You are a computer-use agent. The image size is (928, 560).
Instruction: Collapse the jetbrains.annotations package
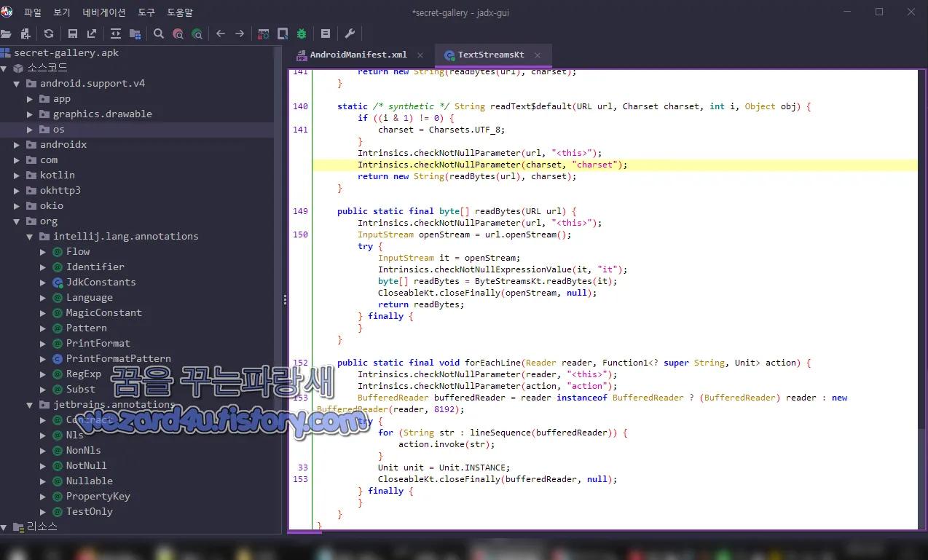tap(30, 405)
